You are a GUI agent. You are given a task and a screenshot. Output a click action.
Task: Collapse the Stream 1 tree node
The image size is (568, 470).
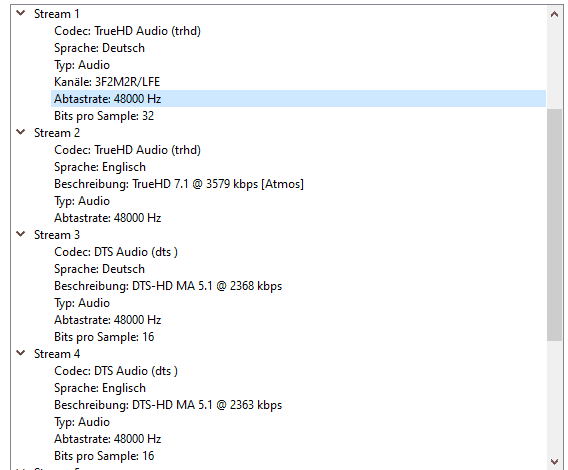[x=21, y=13]
